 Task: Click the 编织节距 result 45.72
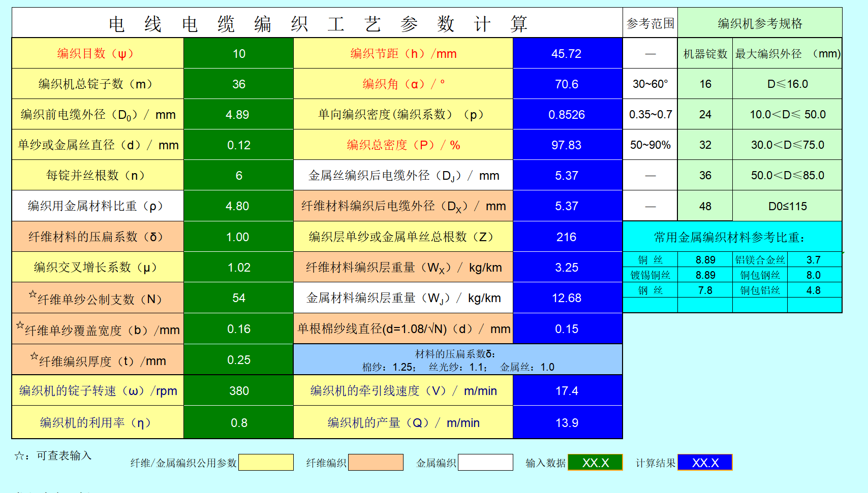point(567,53)
